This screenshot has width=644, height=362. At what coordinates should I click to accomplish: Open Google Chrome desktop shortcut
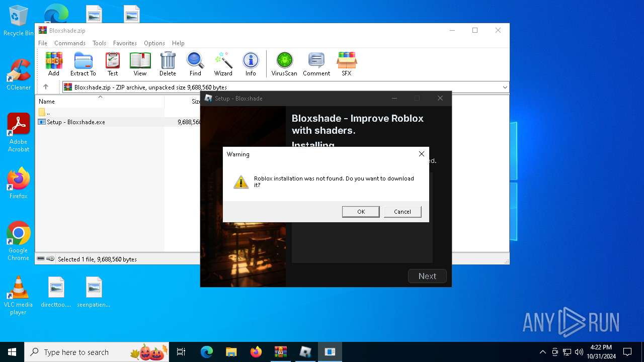18,241
